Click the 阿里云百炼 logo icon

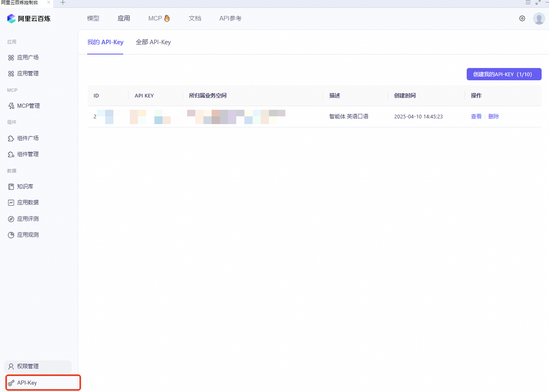[x=11, y=18]
